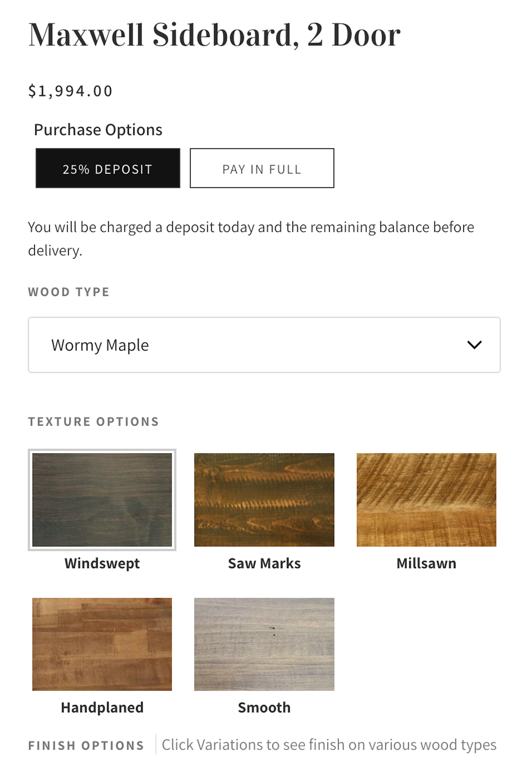The width and height of the screenshot is (532, 766).
Task: Click the Windswept text label
Action: click(102, 563)
